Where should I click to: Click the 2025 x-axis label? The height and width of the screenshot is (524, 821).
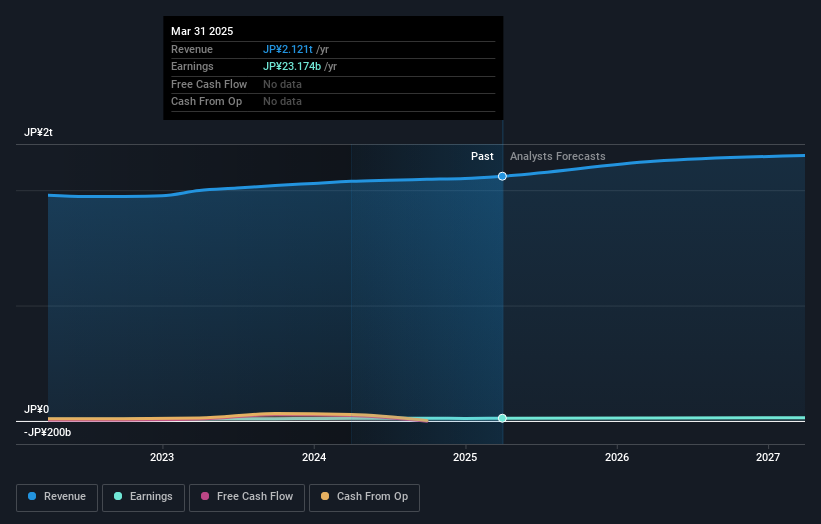(465, 457)
